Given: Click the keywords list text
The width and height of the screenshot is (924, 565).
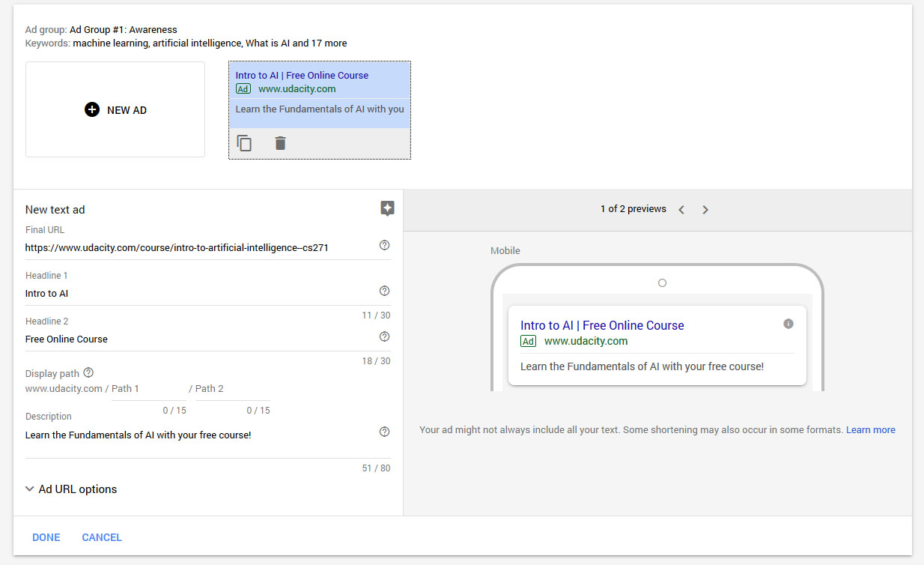Looking at the screenshot, I should click(210, 43).
